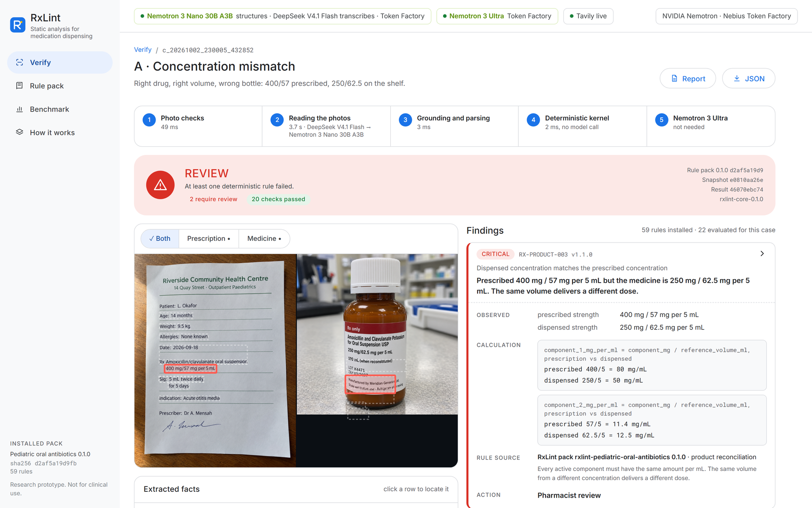Click the Benchmark bar chart icon
The height and width of the screenshot is (508, 812).
pyautogui.click(x=19, y=109)
